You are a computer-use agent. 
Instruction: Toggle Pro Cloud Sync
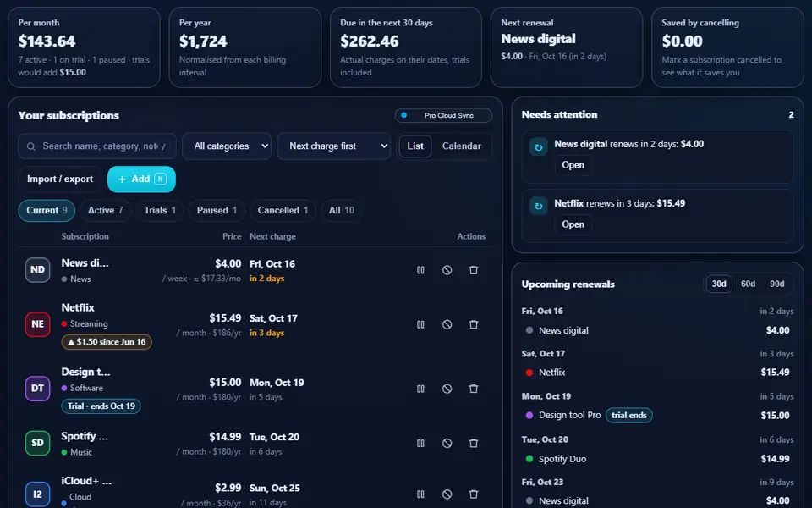pos(443,116)
